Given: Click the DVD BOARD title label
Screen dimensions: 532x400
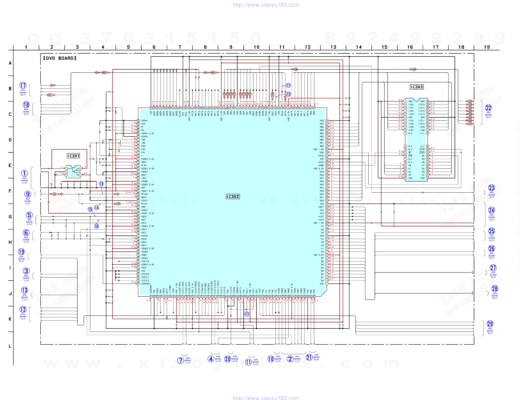Looking at the screenshot, I should click(60, 58).
